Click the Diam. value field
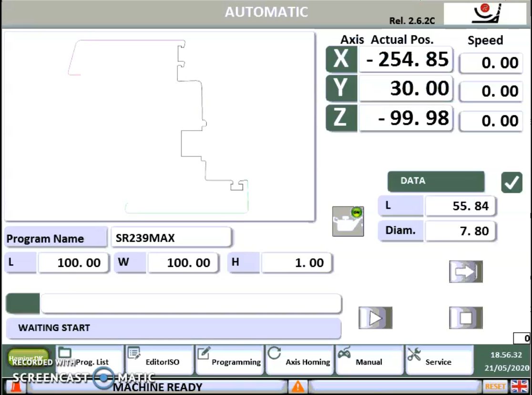 pyautogui.click(x=460, y=232)
